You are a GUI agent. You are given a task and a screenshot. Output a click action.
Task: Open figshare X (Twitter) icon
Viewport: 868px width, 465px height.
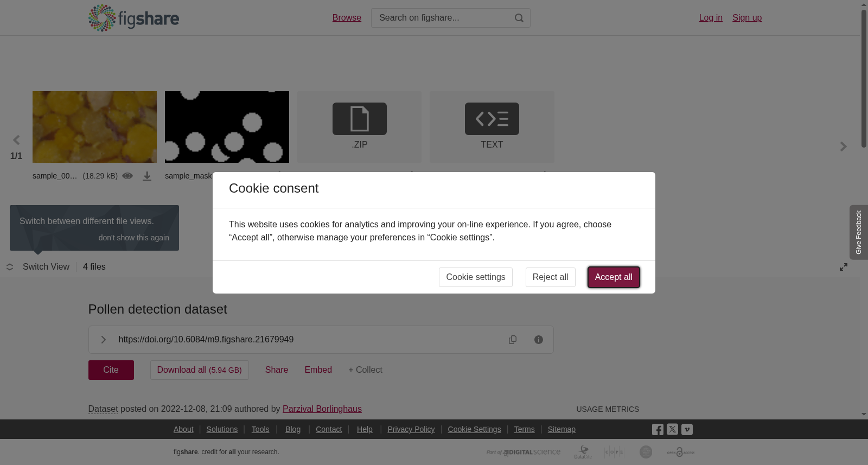point(672,429)
